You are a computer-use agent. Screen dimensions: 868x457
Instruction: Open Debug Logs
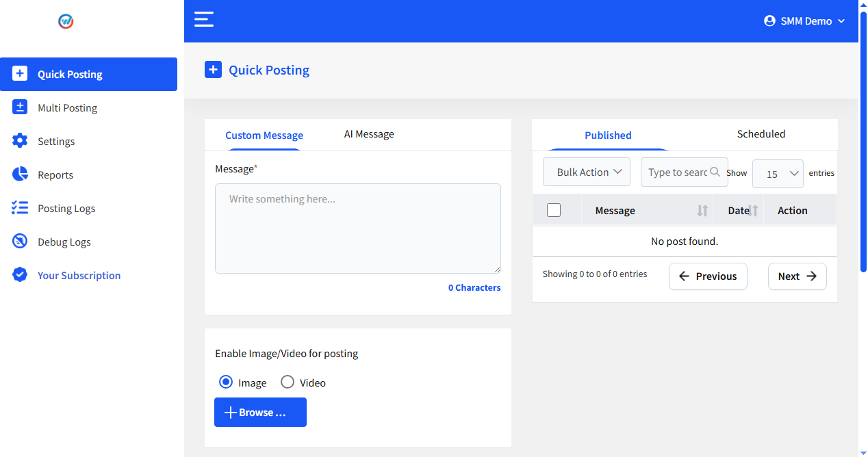coord(88,241)
